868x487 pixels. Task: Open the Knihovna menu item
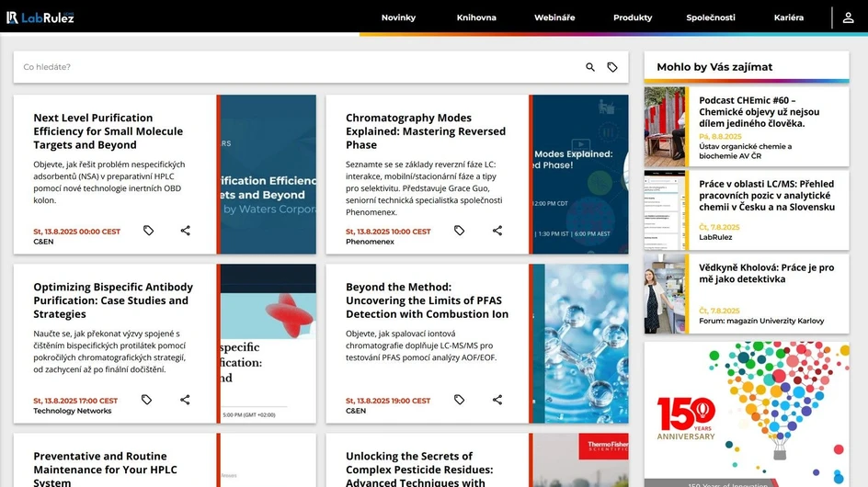click(476, 17)
